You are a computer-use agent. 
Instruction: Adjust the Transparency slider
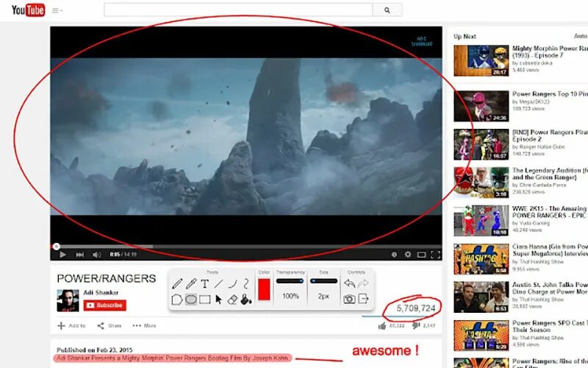pyautogui.click(x=290, y=281)
